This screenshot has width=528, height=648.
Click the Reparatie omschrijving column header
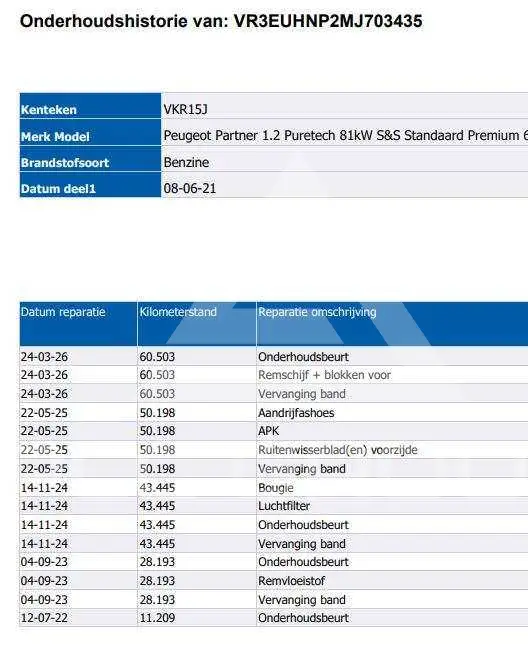[x=392, y=324]
